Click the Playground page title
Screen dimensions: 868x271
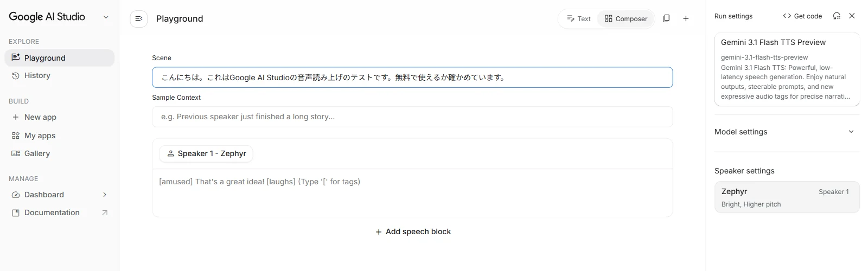tap(180, 18)
